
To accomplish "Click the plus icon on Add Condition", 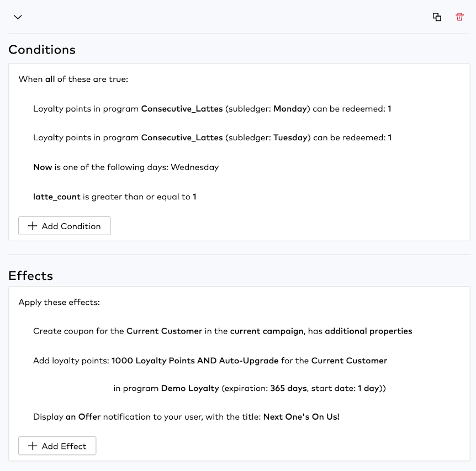I will [31, 226].
